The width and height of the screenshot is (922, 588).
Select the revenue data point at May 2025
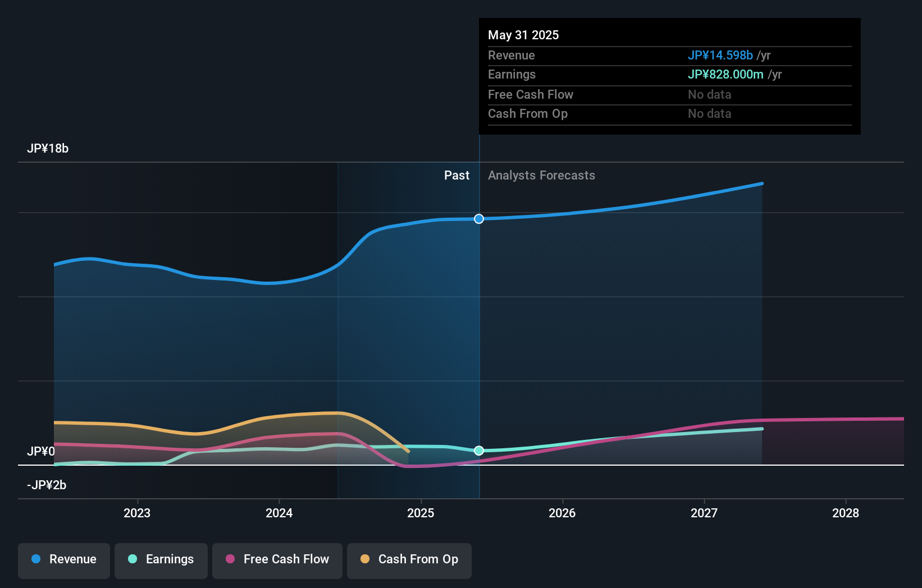(x=479, y=219)
